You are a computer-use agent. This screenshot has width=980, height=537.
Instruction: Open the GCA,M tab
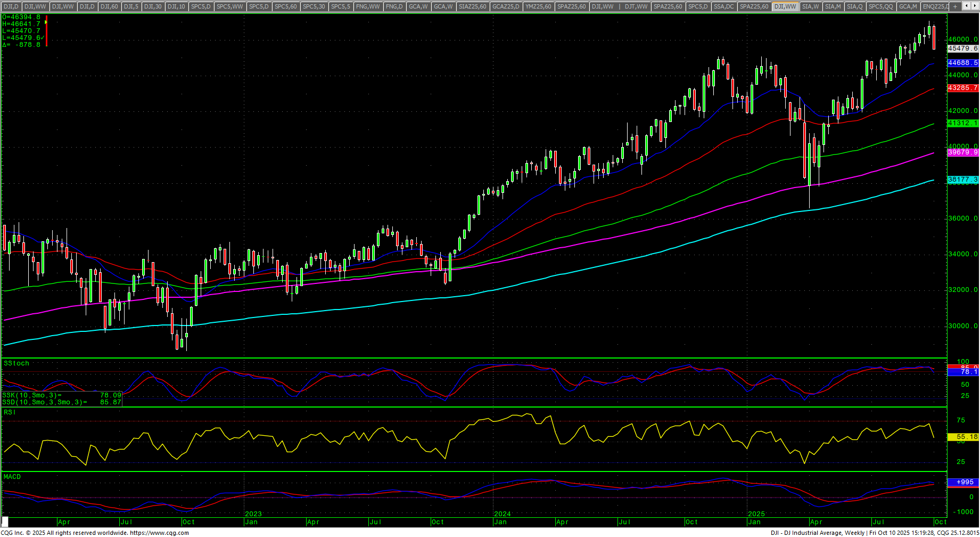[908, 6]
